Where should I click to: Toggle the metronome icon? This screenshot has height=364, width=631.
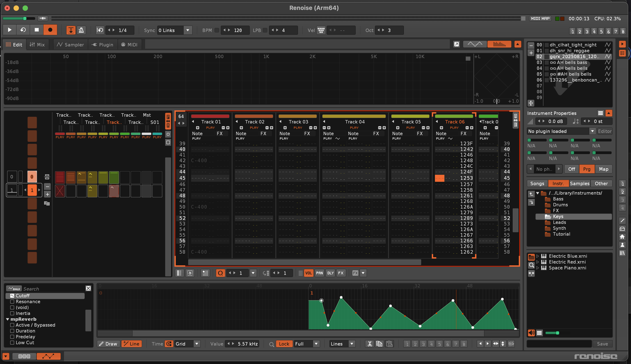click(x=81, y=30)
